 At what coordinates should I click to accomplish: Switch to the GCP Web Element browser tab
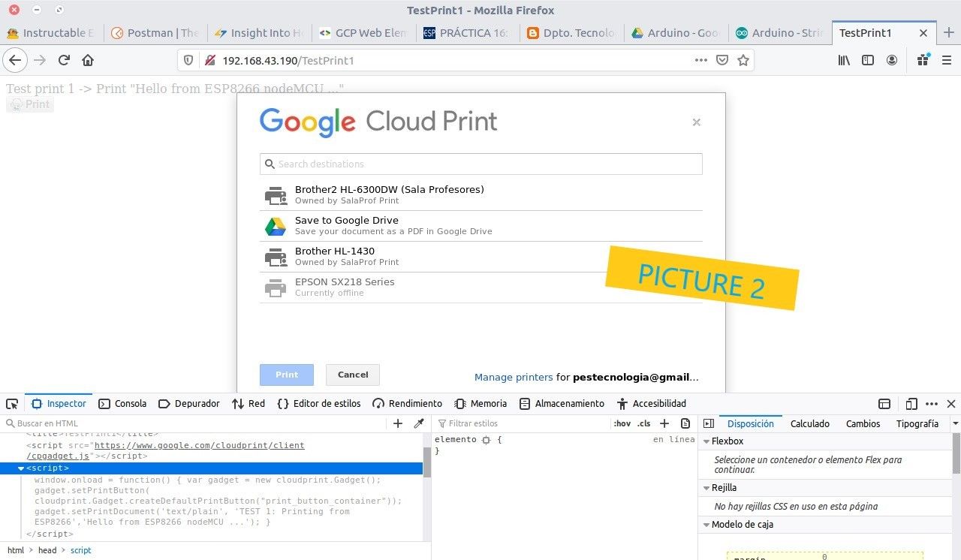[x=363, y=33]
